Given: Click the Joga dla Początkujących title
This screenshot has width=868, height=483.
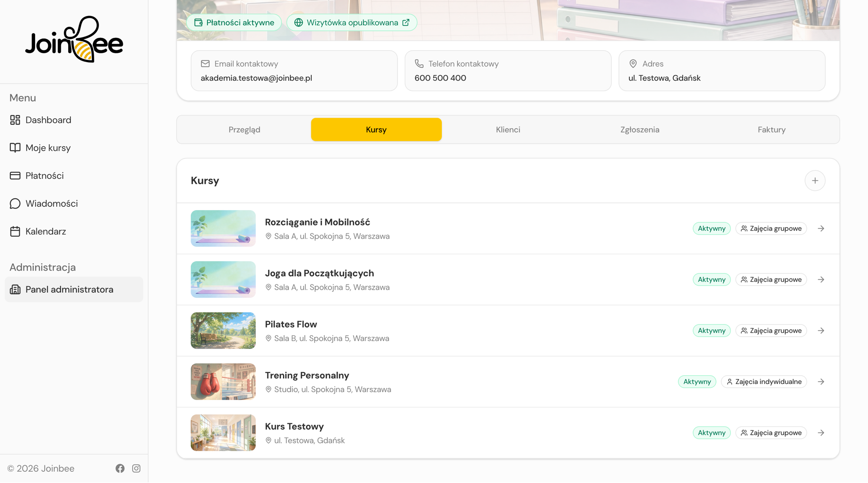Looking at the screenshot, I should (319, 273).
